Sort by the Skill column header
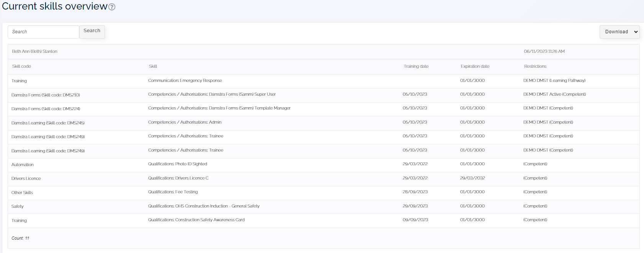 153,67
